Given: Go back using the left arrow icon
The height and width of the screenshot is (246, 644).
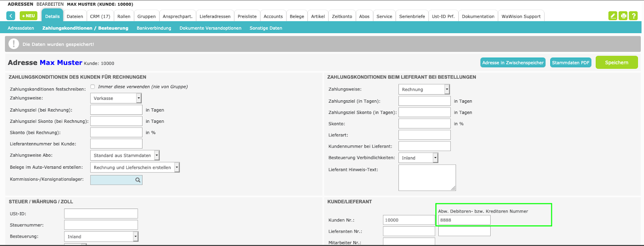Looking at the screenshot, I should click(x=11, y=16).
